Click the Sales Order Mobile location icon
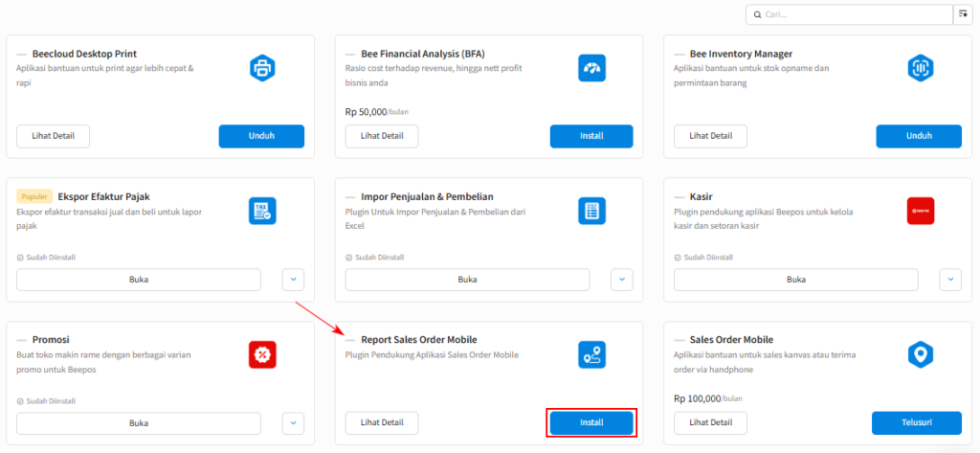The height and width of the screenshot is (453, 980). pyautogui.click(x=920, y=354)
